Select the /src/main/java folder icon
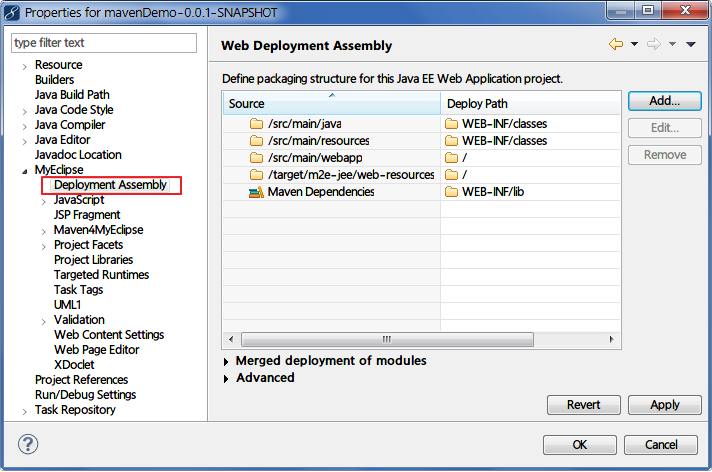712x472 pixels. point(257,124)
